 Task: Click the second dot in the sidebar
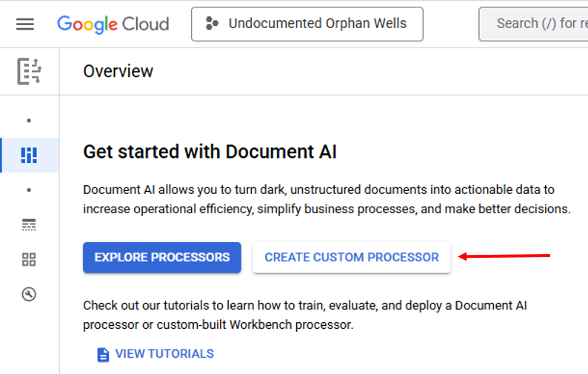tap(29, 190)
